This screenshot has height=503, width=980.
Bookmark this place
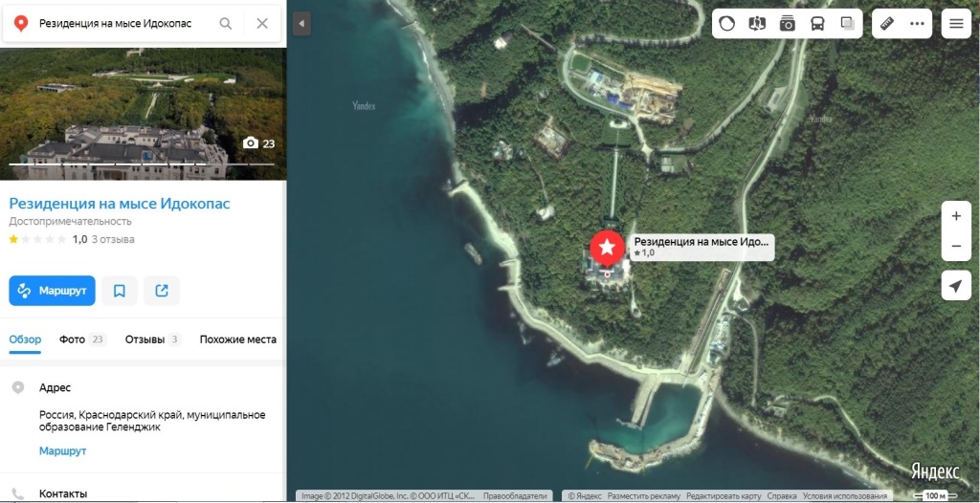pyautogui.click(x=120, y=291)
